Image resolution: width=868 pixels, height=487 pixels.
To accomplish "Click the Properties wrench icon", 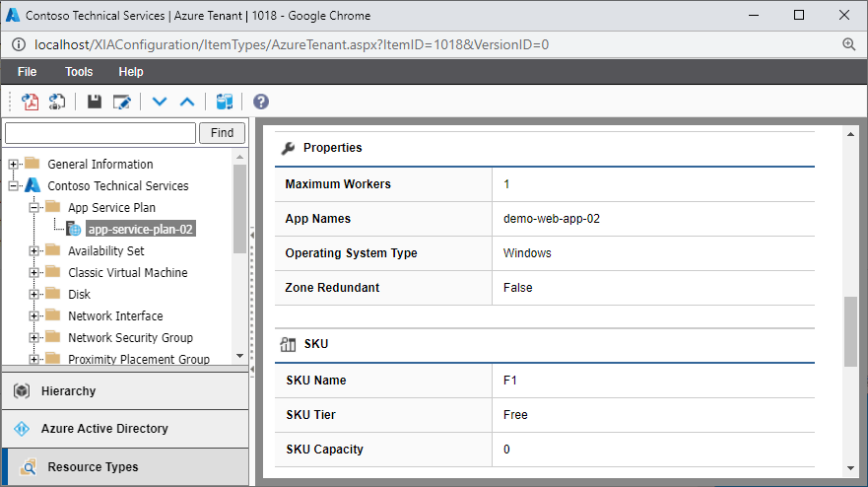I will coord(288,148).
